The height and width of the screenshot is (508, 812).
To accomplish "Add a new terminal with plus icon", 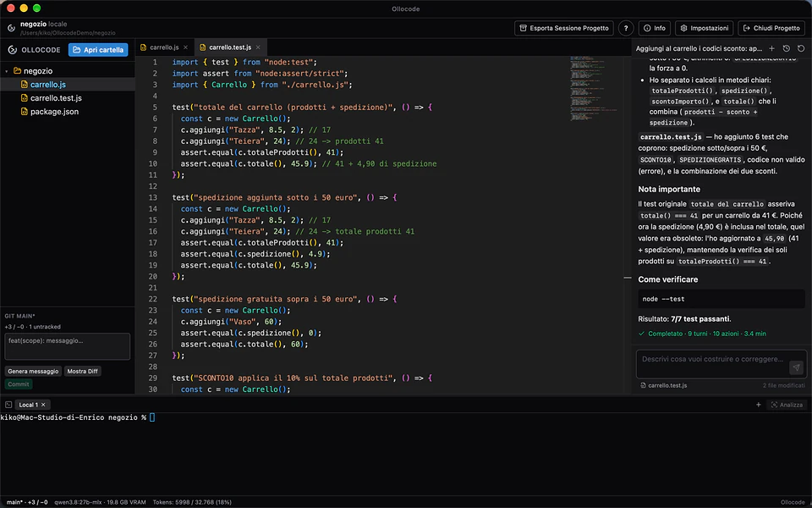I will coord(758,405).
